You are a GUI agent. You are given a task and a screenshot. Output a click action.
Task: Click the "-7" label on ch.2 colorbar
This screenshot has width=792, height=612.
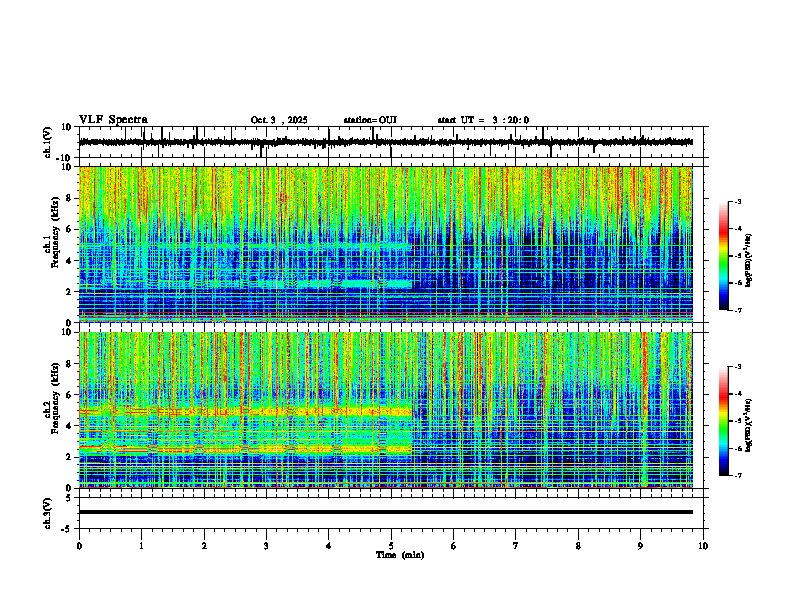tap(738, 475)
